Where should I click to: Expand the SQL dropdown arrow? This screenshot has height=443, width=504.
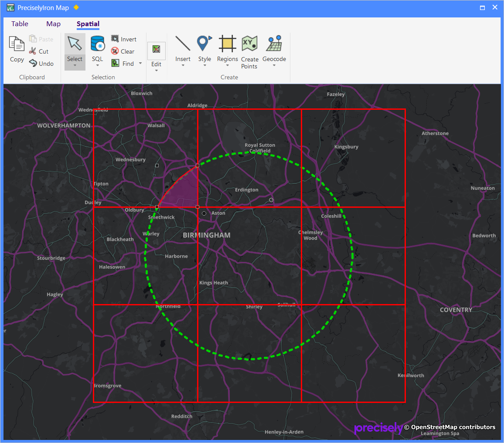click(97, 65)
